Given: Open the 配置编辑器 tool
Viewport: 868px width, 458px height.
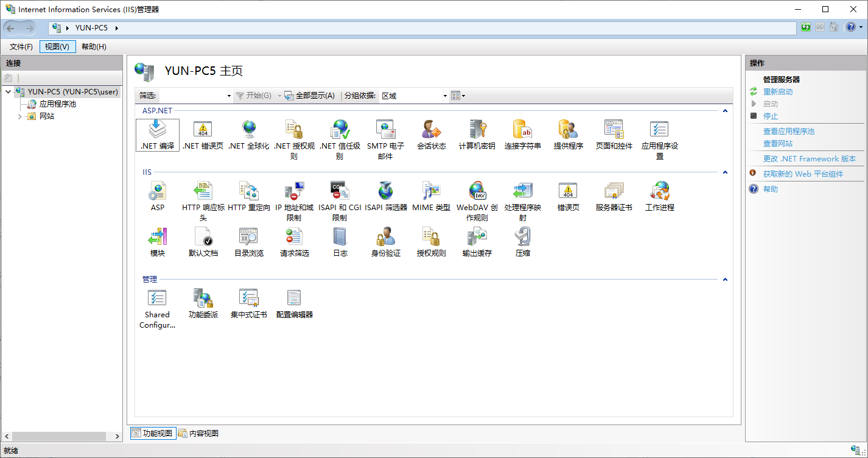Looking at the screenshot, I should (x=294, y=301).
